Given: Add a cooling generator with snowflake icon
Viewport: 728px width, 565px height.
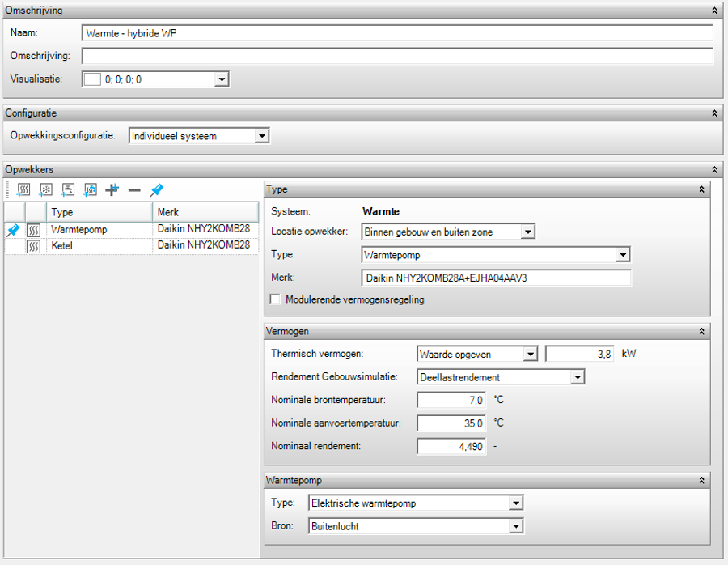Looking at the screenshot, I should (x=45, y=189).
